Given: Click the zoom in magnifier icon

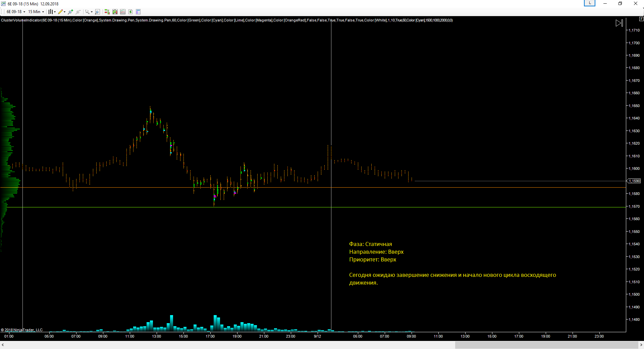Looking at the screenshot, I should [x=70, y=12].
